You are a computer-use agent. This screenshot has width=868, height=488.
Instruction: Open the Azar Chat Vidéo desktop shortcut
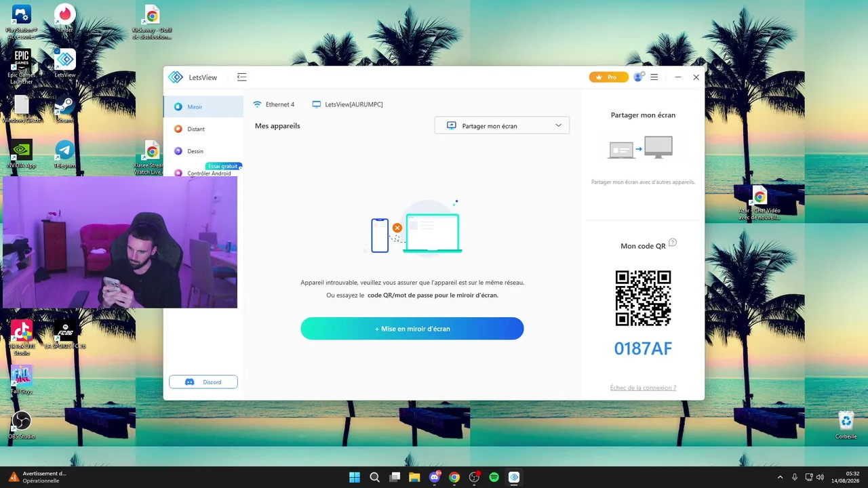(x=759, y=203)
